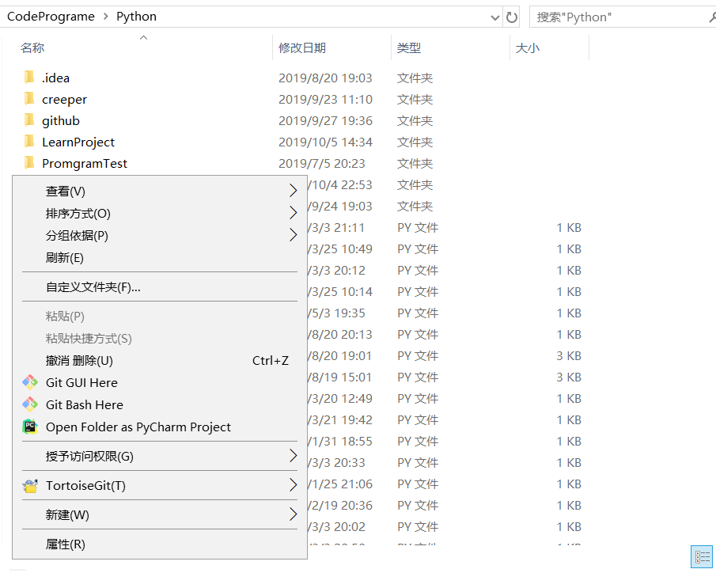This screenshot has height=588, width=716.
Task: Choose Git Bash Here menu entry
Action: [x=159, y=405]
